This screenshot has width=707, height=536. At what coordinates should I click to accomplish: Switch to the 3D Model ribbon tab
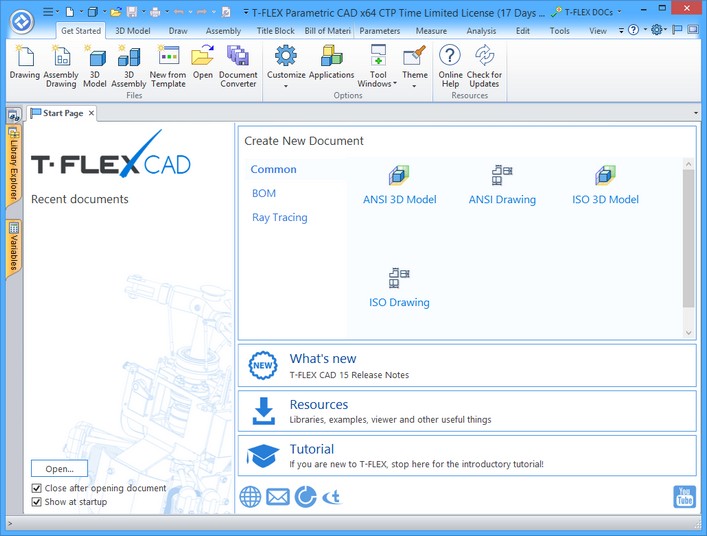[x=133, y=31]
